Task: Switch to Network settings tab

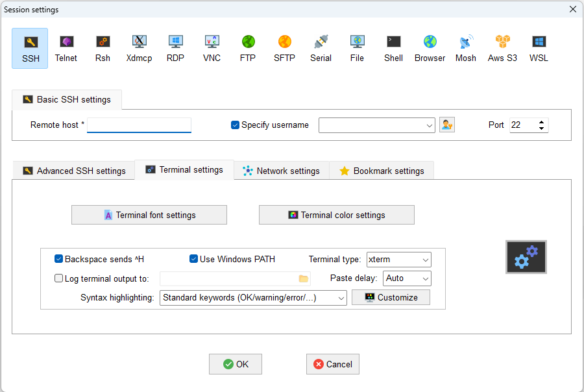Action: click(x=282, y=171)
